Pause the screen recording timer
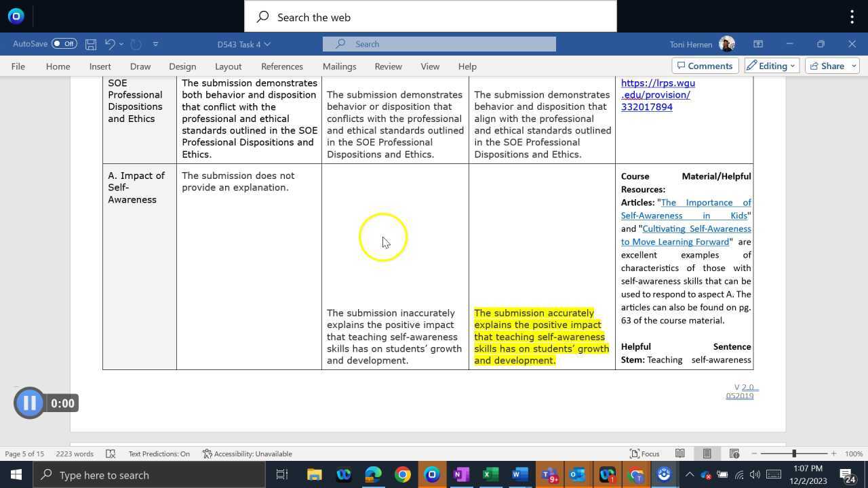Viewport: 868px width, 488px height. pyautogui.click(x=29, y=403)
